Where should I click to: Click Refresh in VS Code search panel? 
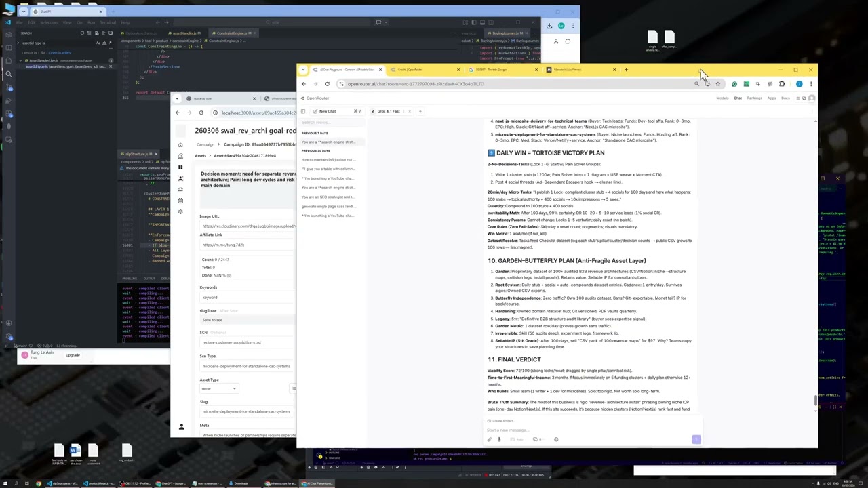point(82,33)
